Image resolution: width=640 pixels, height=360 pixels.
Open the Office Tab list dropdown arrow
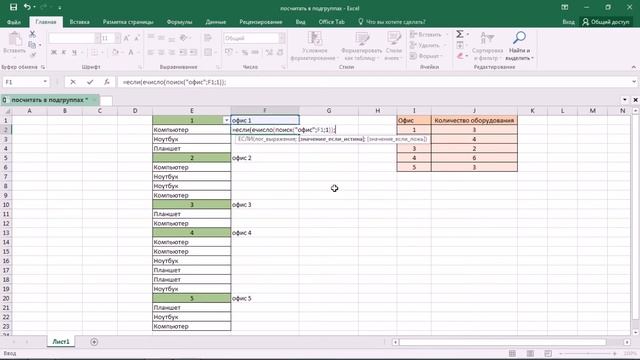click(x=625, y=100)
